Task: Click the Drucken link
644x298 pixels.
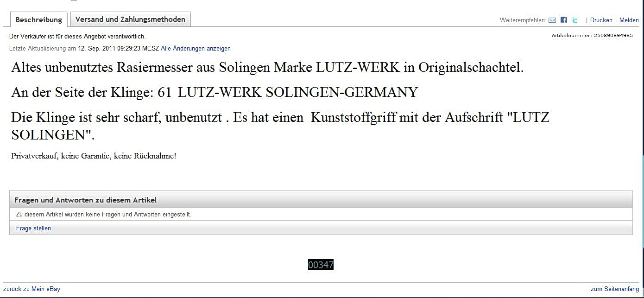Action: click(x=601, y=20)
